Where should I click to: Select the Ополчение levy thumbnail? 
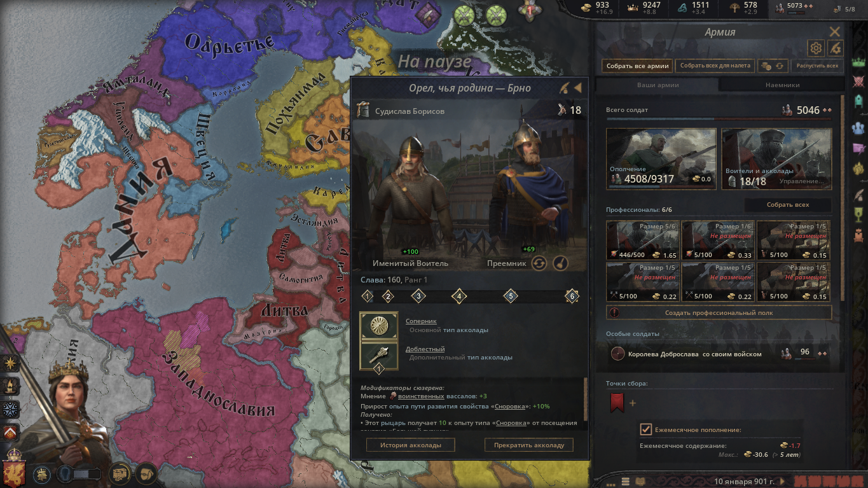661,158
